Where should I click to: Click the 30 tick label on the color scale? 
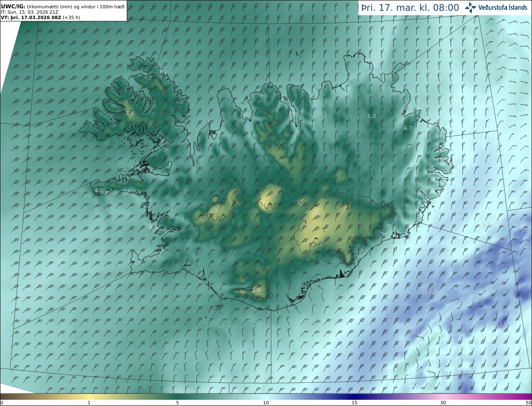[443, 403]
